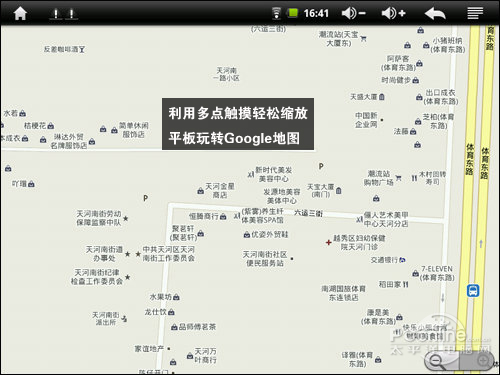
Task: Tap the blue bus stop icon
Action: click(x=473, y=290)
